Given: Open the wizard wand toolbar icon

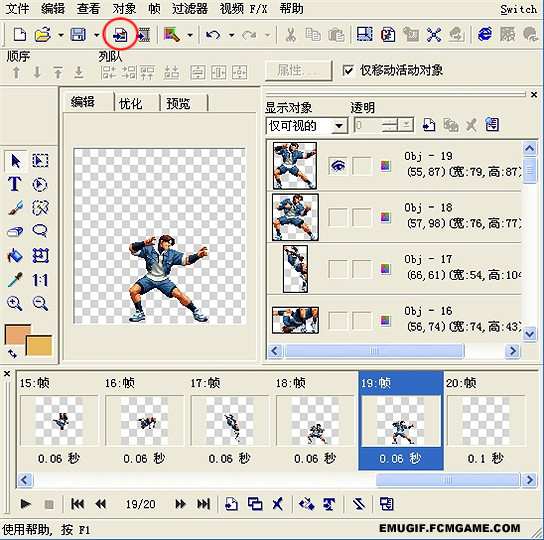Looking at the screenshot, I should point(171,35).
